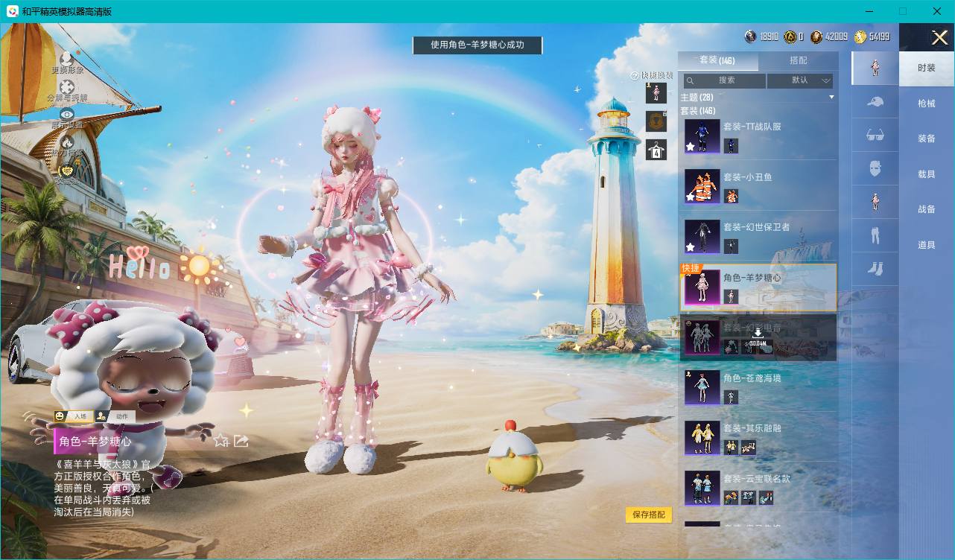
Task: Select the cap headwear category icon
Action: click(875, 101)
